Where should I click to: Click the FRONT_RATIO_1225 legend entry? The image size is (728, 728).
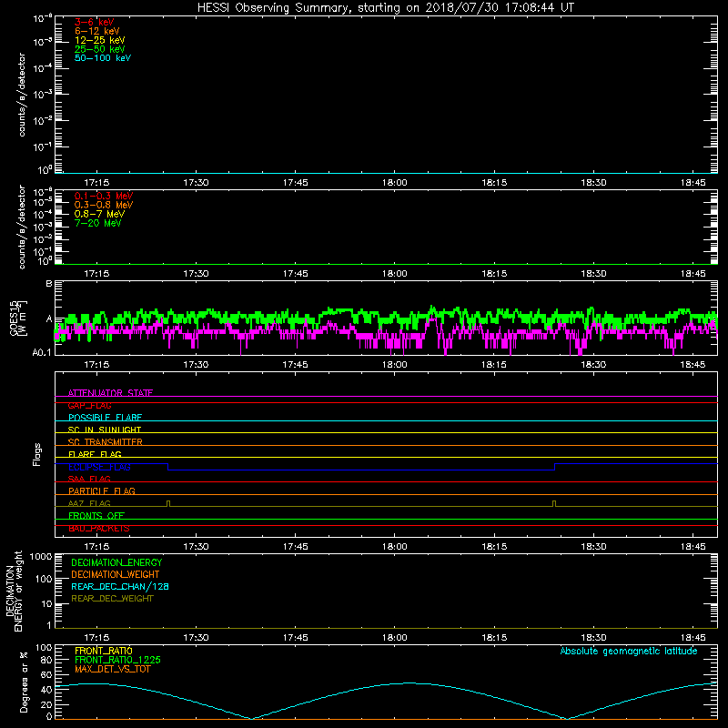(x=118, y=660)
